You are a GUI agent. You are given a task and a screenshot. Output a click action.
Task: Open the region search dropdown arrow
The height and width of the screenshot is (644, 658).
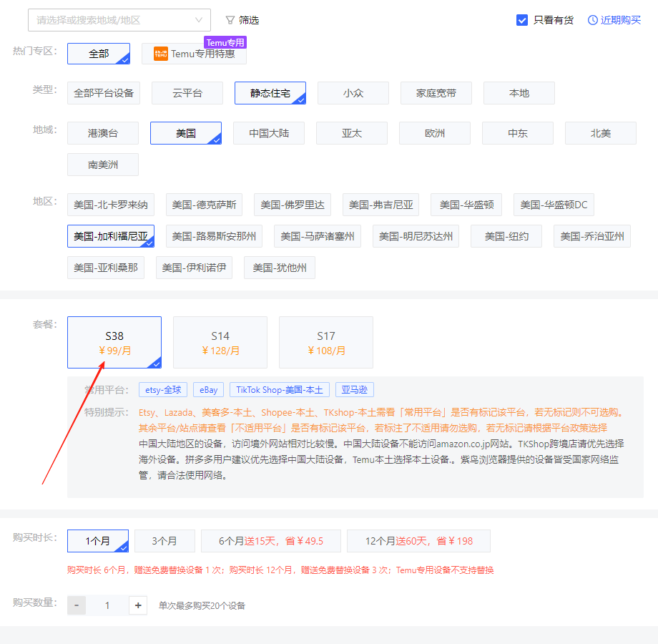click(199, 20)
